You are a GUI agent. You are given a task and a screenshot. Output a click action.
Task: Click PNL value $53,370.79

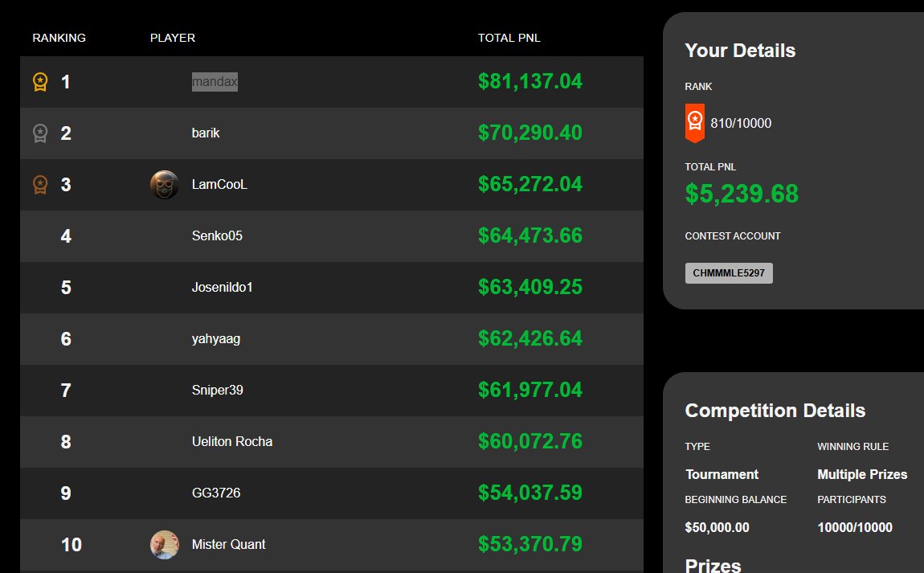point(530,544)
